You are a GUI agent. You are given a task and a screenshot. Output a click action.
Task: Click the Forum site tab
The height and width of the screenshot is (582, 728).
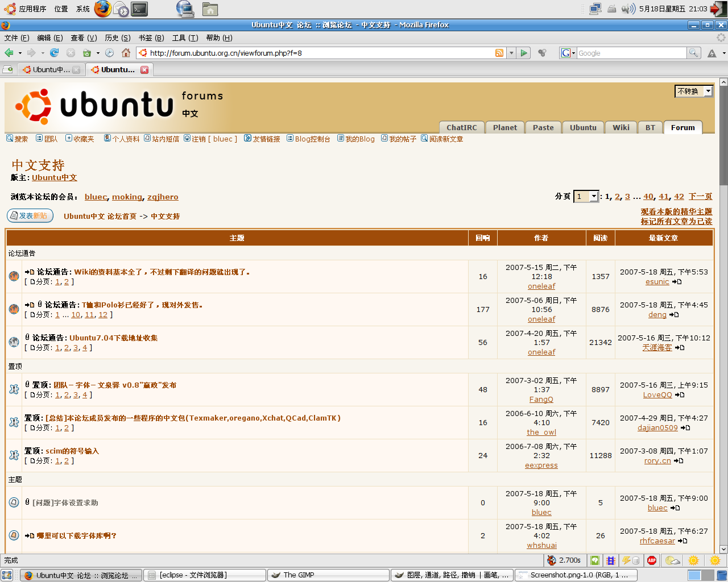pos(682,127)
